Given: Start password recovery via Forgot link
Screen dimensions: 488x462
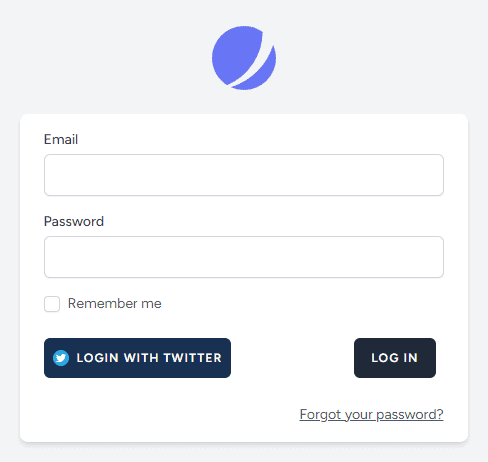Looking at the screenshot, I should pyautogui.click(x=371, y=414).
